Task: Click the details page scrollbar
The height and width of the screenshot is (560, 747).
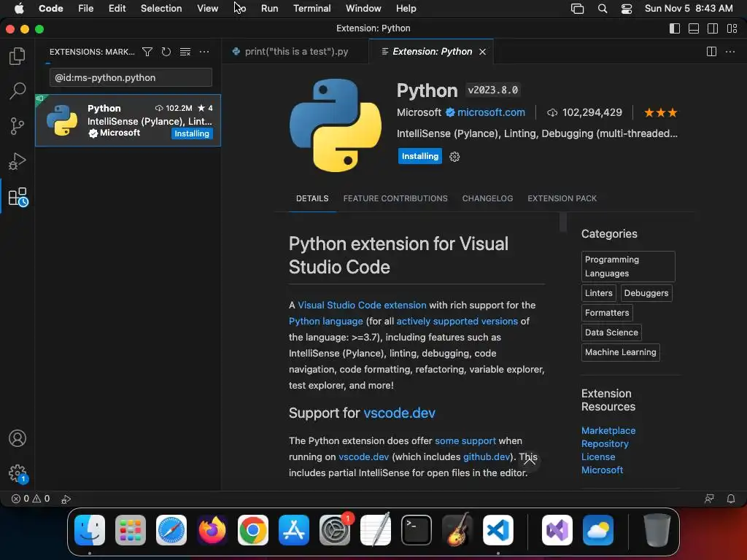Action: pyautogui.click(x=563, y=222)
